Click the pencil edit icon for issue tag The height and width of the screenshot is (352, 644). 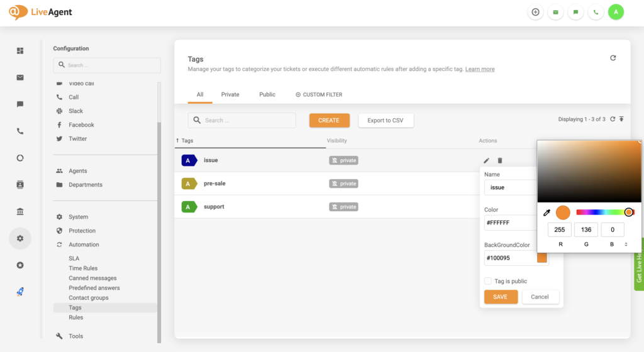pyautogui.click(x=486, y=161)
